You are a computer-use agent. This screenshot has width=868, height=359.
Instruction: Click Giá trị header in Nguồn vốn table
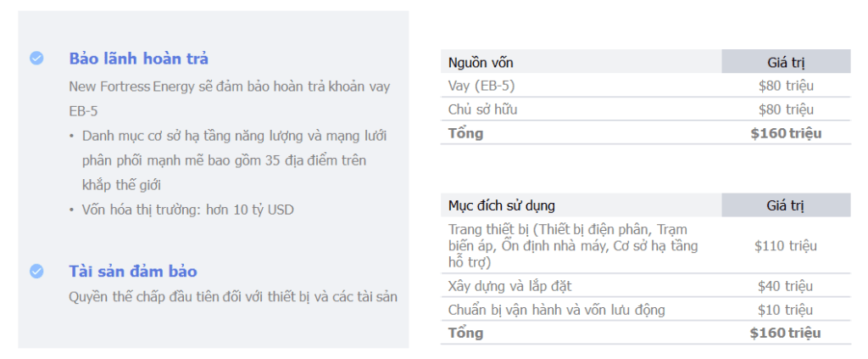pyautogui.click(x=785, y=62)
